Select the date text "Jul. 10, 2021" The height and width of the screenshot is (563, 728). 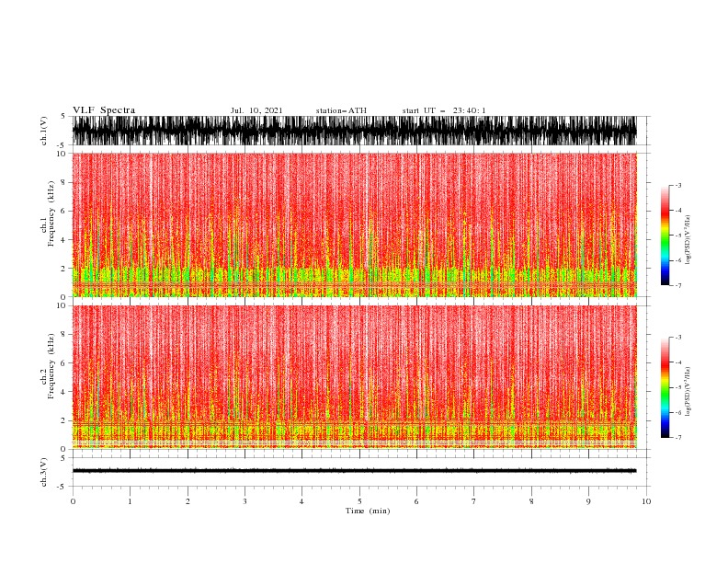tap(256, 110)
